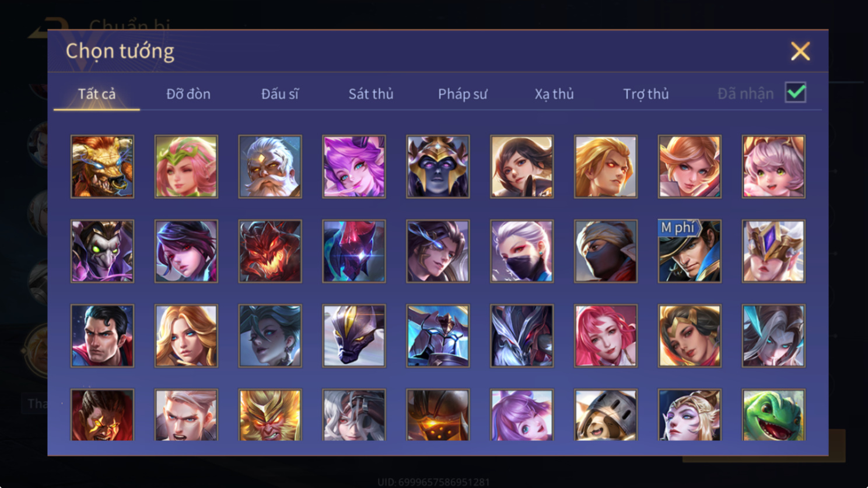Choose the red lava demon hero
This screenshot has width=868, height=488.
[270, 251]
